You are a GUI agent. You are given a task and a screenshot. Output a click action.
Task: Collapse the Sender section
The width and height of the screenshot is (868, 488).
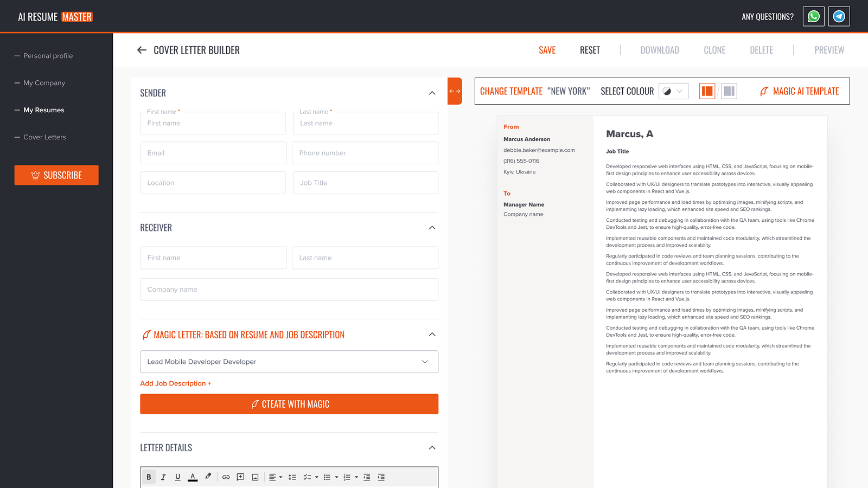(432, 93)
